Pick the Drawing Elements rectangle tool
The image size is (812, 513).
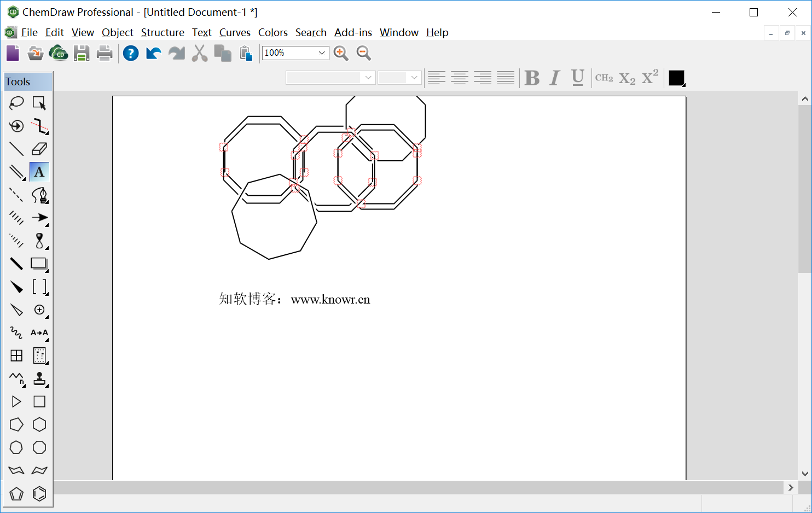(x=39, y=264)
